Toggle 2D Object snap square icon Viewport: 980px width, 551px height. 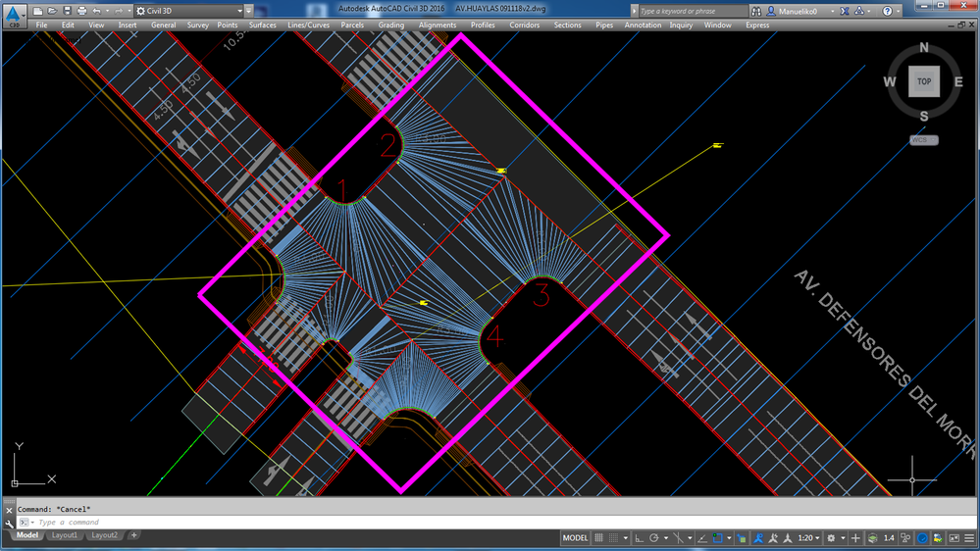click(717, 538)
